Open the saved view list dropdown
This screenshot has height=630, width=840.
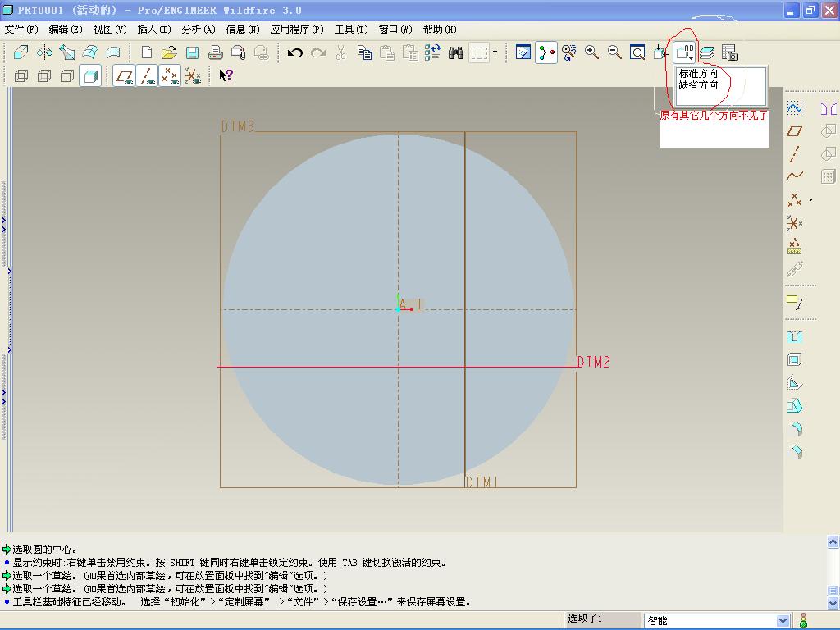coord(684,52)
